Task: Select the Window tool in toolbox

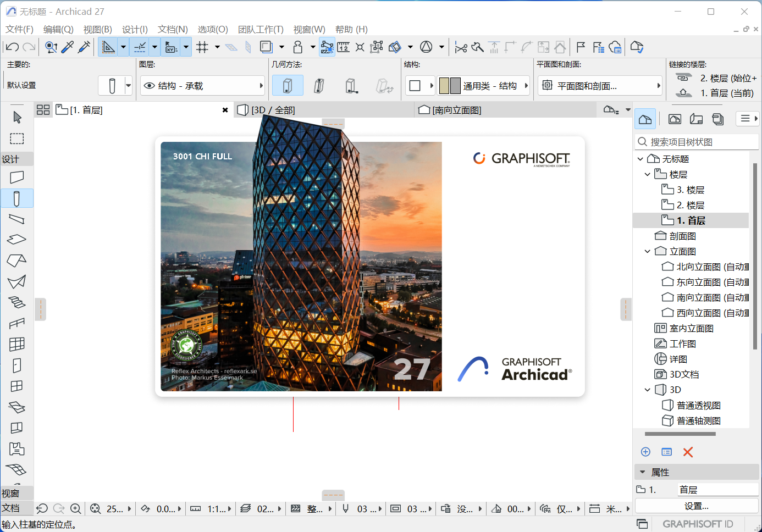Action: click(x=17, y=386)
